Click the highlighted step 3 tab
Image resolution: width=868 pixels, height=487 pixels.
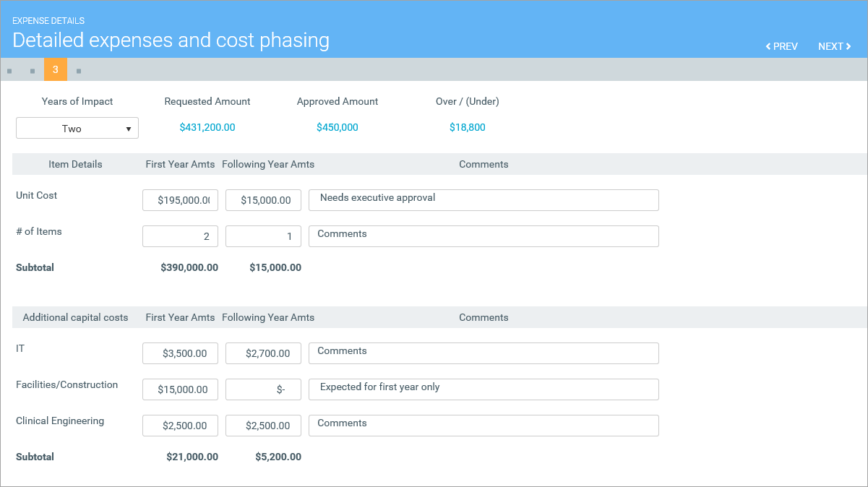56,69
